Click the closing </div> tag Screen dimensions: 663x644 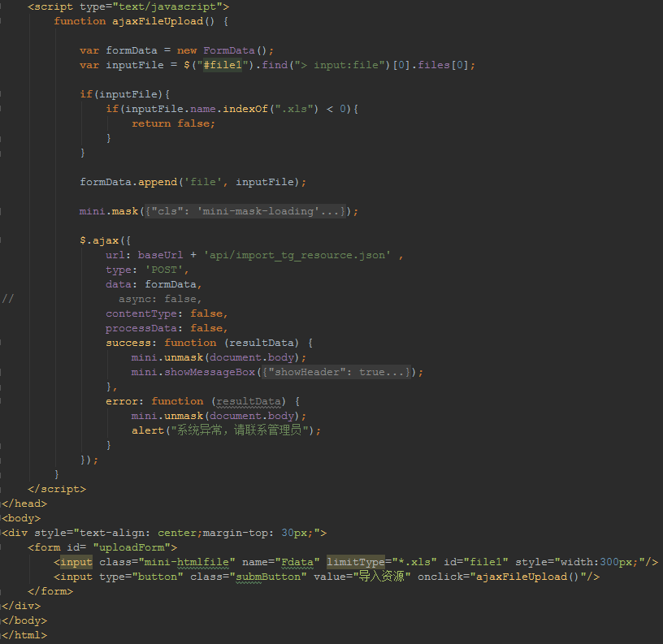pyautogui.click(x=21, y=606)
